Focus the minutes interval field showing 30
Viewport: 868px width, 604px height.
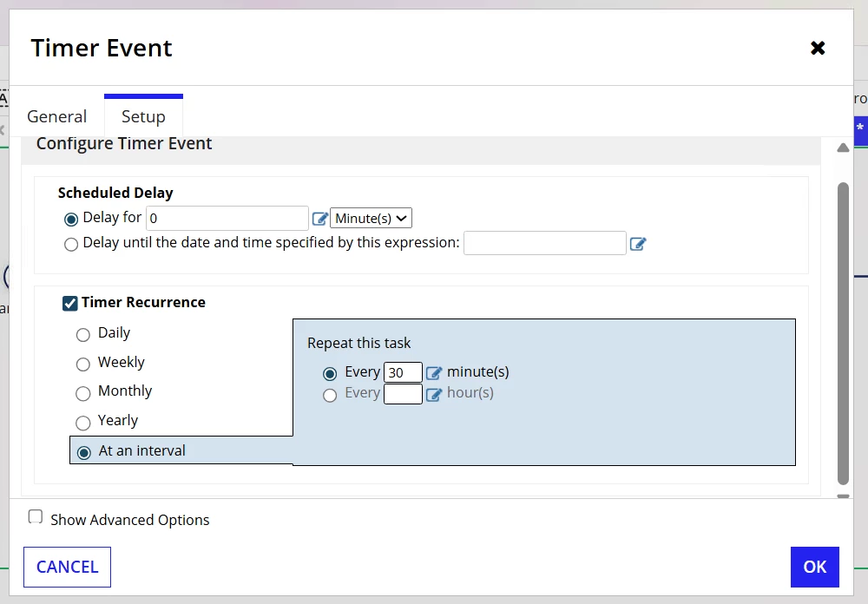point(403,372)
